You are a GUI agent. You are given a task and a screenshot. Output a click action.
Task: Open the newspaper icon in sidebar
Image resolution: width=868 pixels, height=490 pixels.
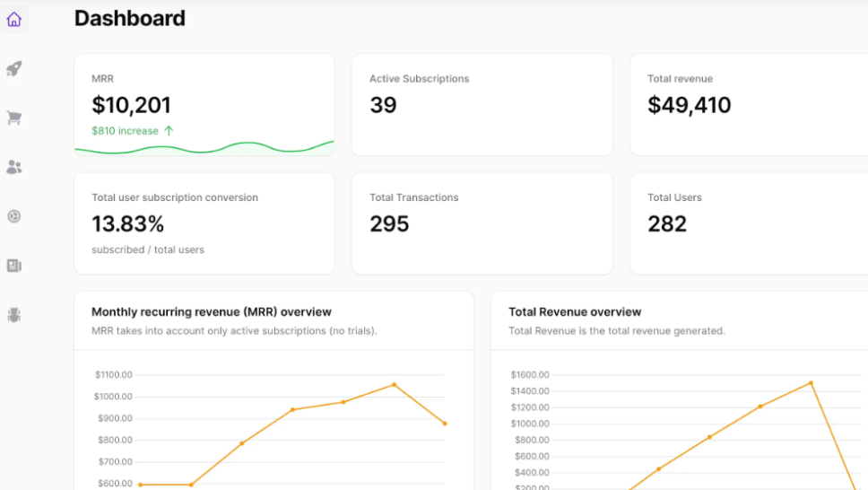tap(13, 266)
